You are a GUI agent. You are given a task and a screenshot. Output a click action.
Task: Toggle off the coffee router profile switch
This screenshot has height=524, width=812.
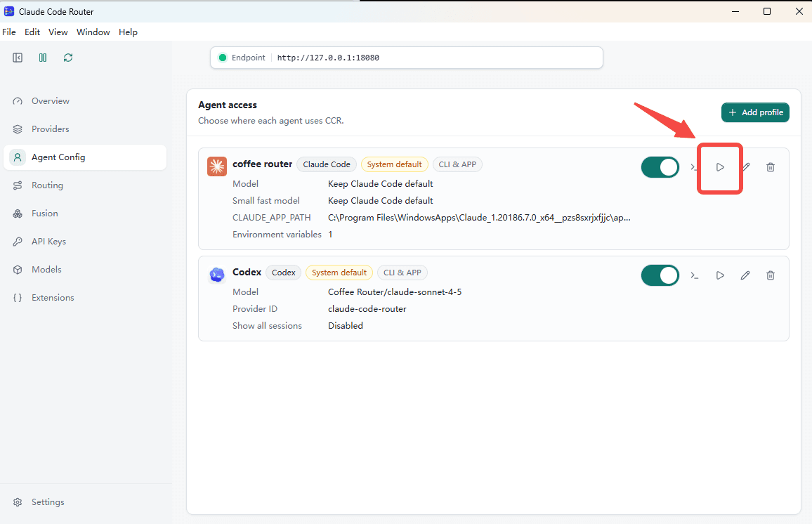[x=660, y=167]
